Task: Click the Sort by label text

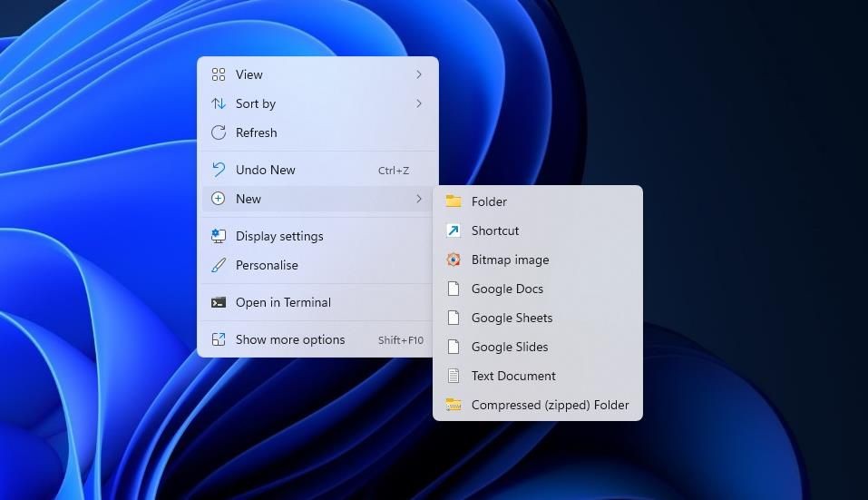Action: tap(256, 103)
